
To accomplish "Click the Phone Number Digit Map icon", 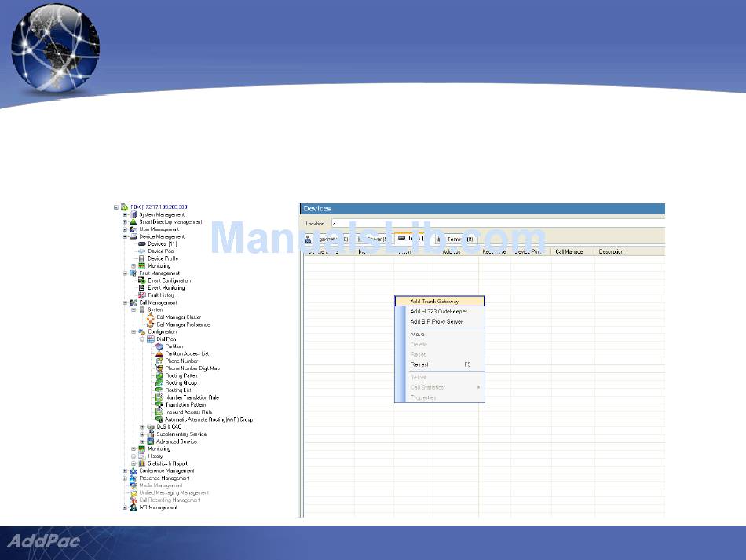I will click(x=159, y=368).
